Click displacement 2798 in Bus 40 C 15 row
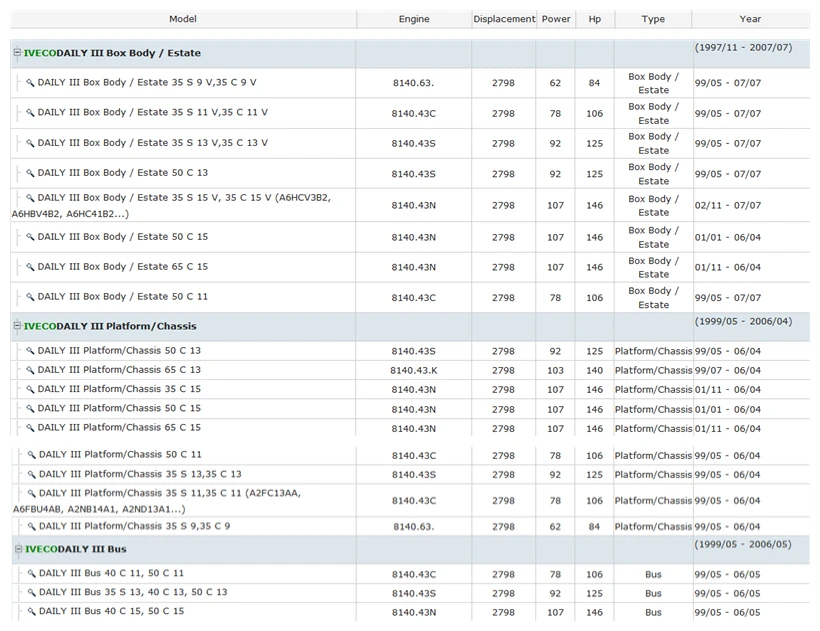Viewport: 820px width, 631px height. pos(503,612)
